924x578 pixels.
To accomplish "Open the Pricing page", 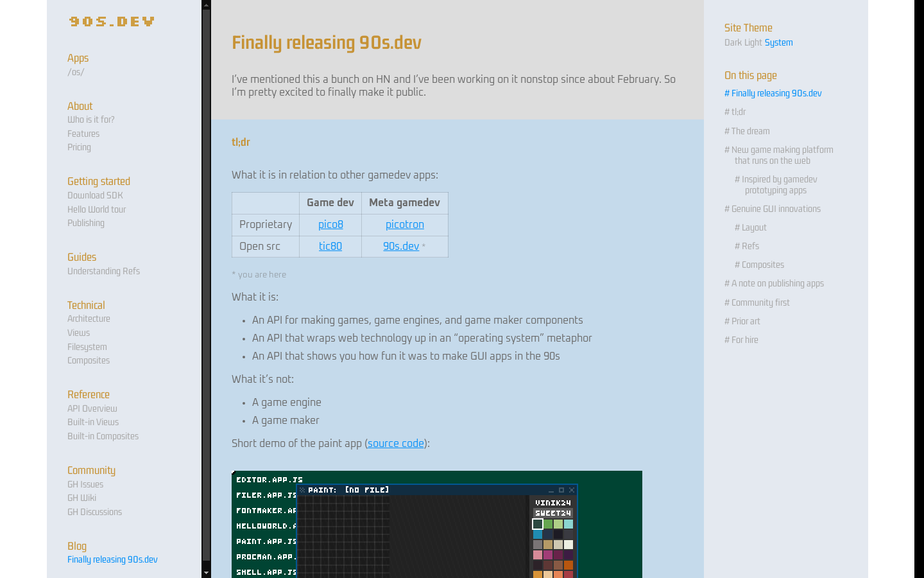I will point(79,147).
